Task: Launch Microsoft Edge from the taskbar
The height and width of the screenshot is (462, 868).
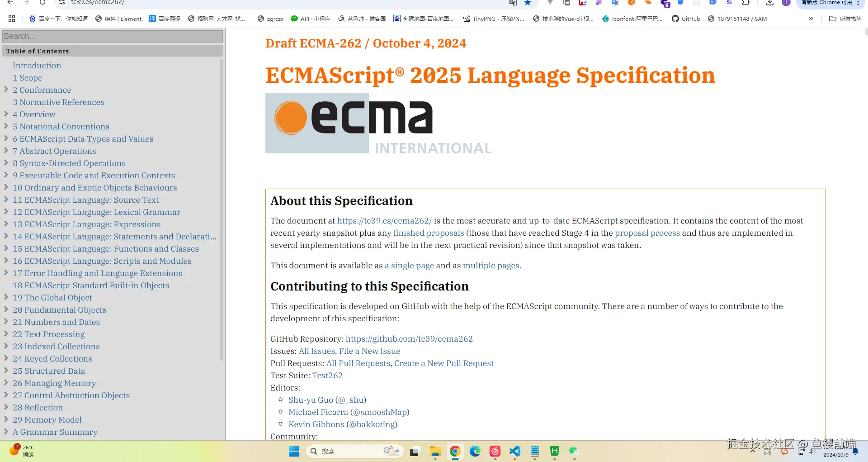Action: [475, 451]
